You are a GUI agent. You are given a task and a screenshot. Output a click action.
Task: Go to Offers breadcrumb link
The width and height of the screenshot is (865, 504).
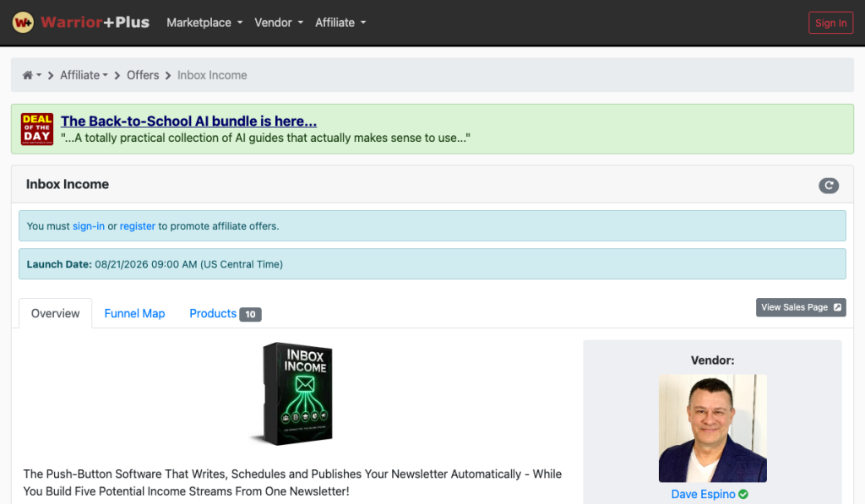(143, 75)
